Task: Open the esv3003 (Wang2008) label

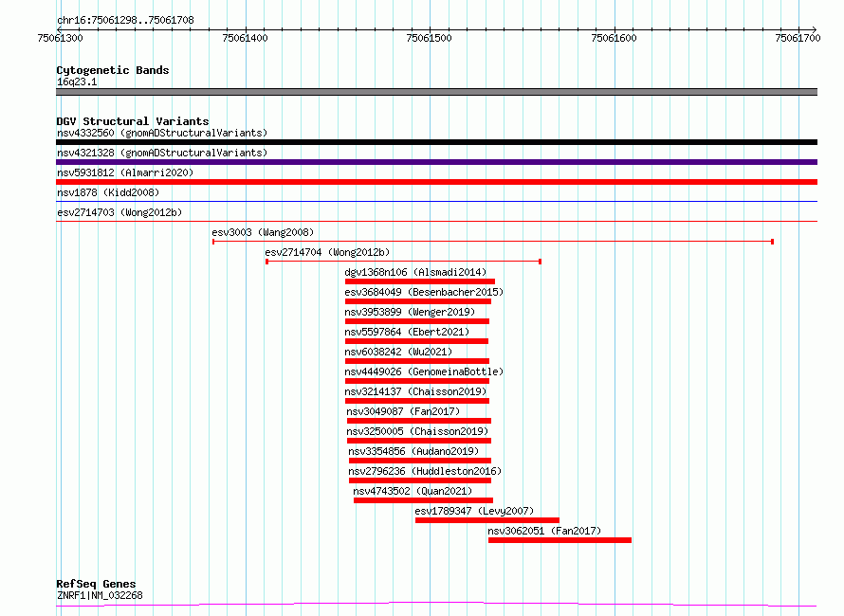Action: point(263,232)
